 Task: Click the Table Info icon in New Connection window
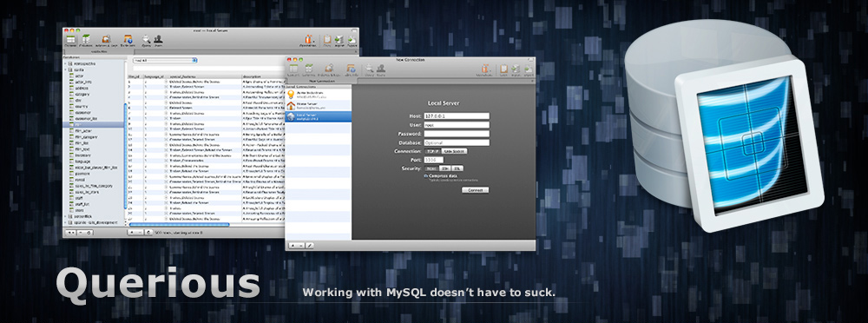click(x=352, y=69)
